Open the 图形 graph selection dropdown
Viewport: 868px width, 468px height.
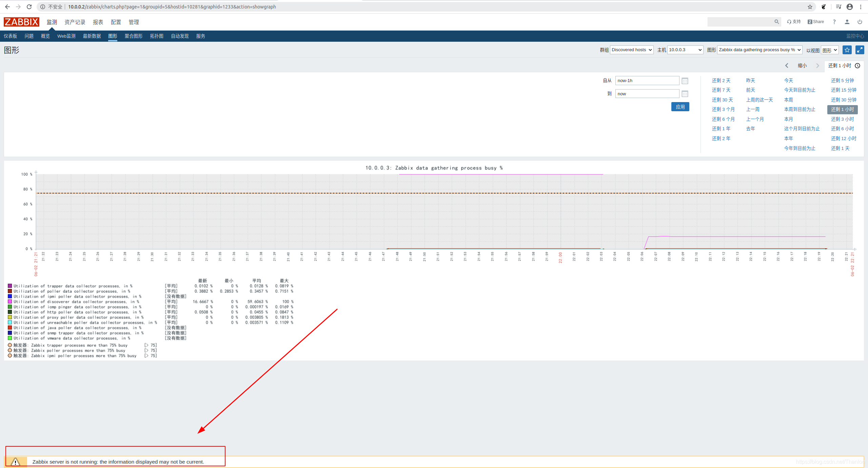pyautogui.click(x=759, y=50)
